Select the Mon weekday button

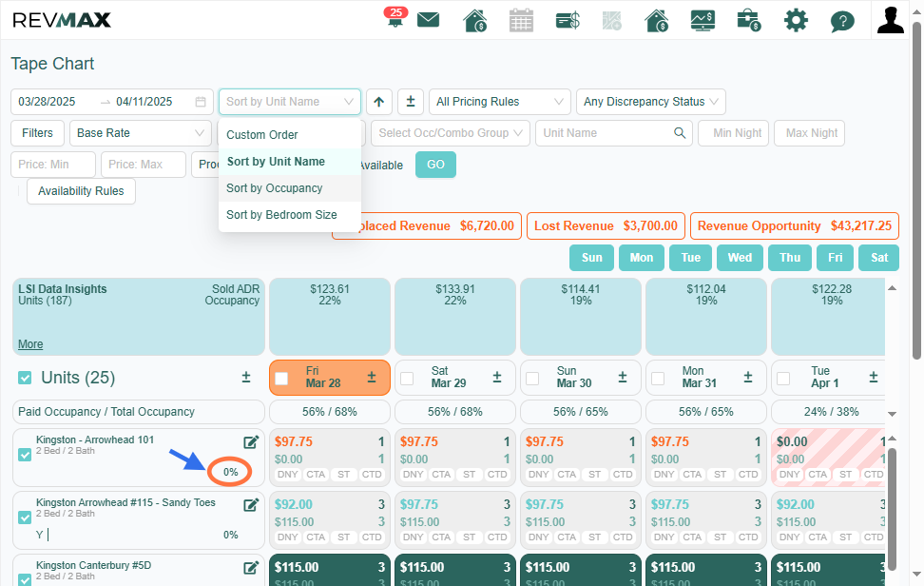pos(641,258)
